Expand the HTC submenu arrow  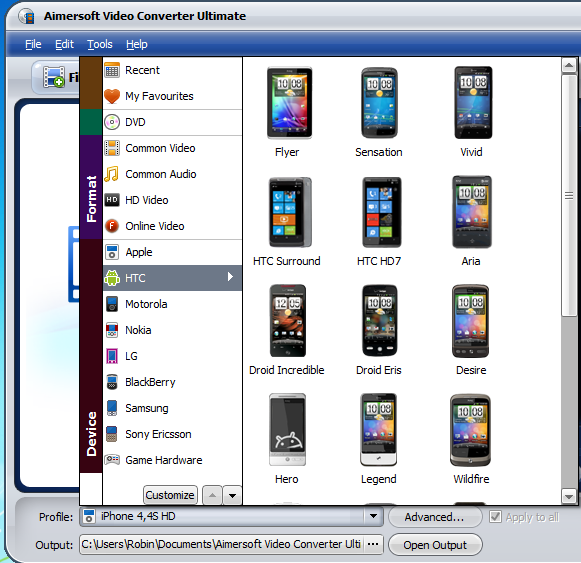230,276
